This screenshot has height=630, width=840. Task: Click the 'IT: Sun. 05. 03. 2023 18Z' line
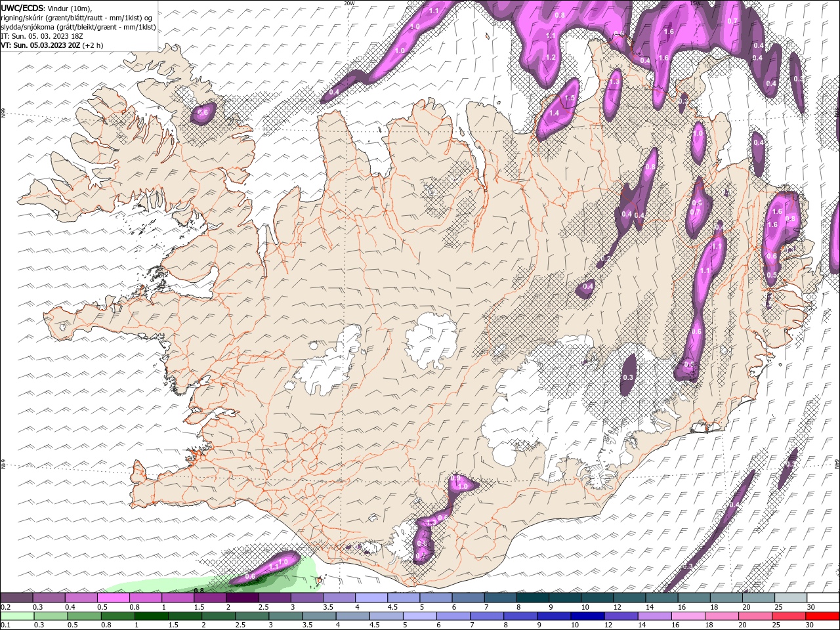(x=42, y=36)
